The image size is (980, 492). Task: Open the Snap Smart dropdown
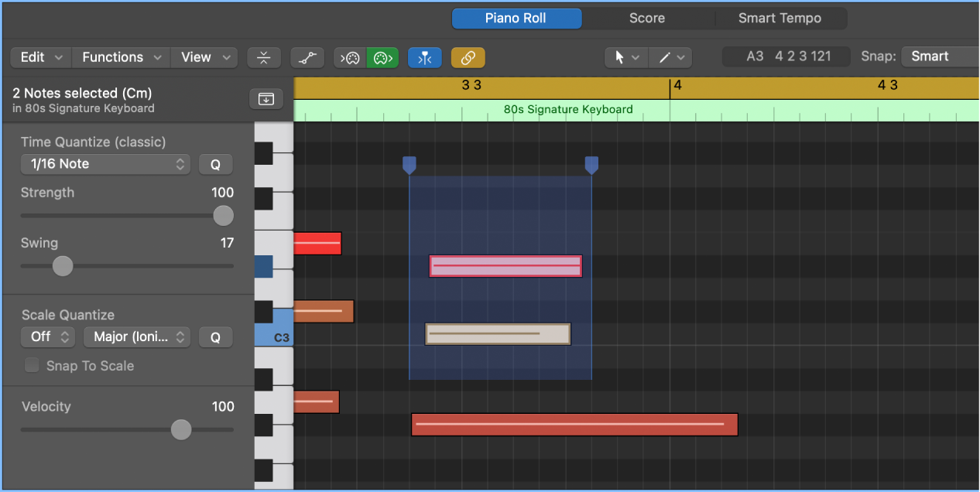click(939, 56)
